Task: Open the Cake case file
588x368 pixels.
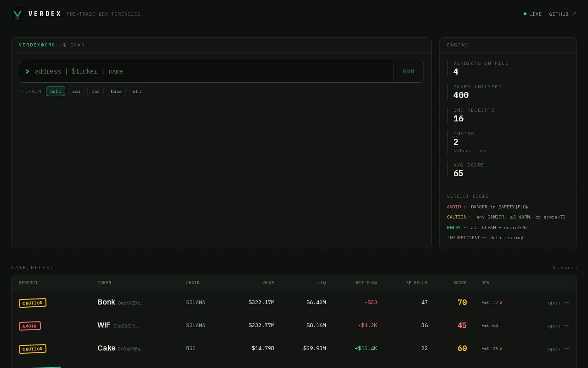Action: coord(558,349)
